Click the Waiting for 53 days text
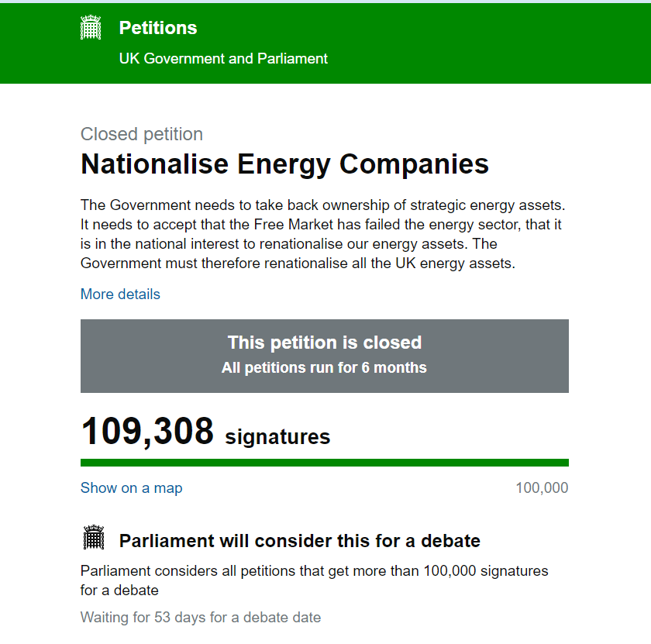Image resolution: width=651 pixels, height=644 pixels. pyautogui.click(x=201, y=618)
